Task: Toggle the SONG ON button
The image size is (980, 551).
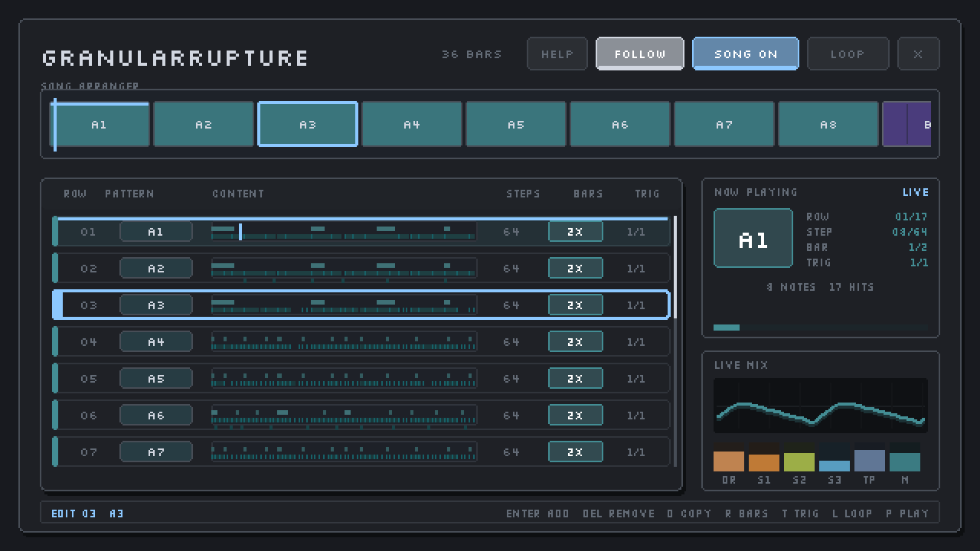Action: click(746, 54)
